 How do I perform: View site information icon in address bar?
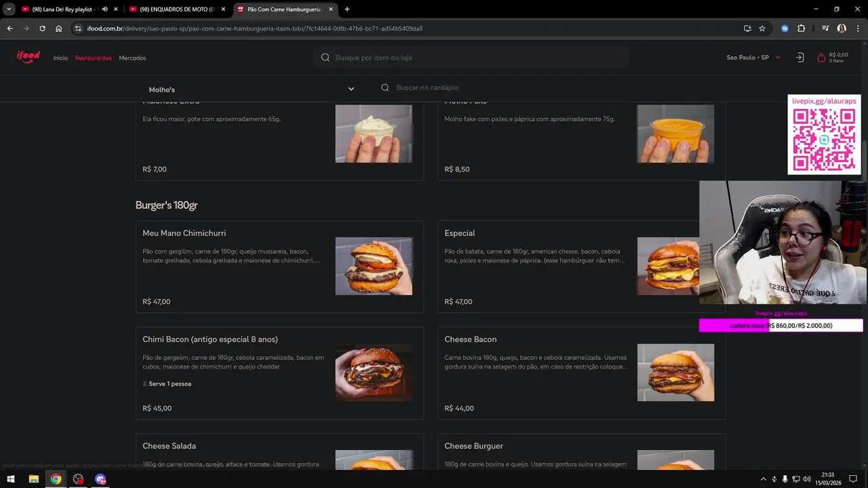click(79, 28)
